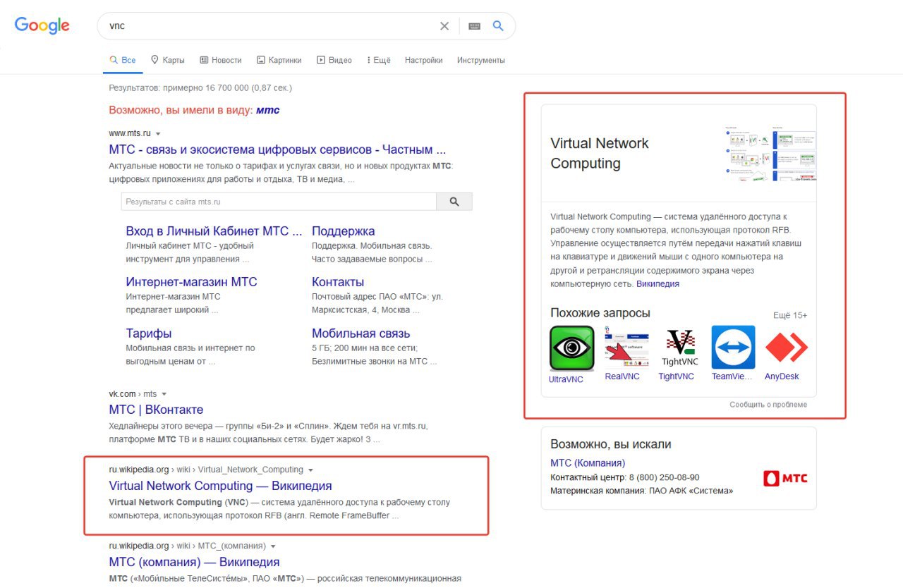Open the Тарифы sitelink
This screenshot has height=588, width=903.
coord(149,333)
